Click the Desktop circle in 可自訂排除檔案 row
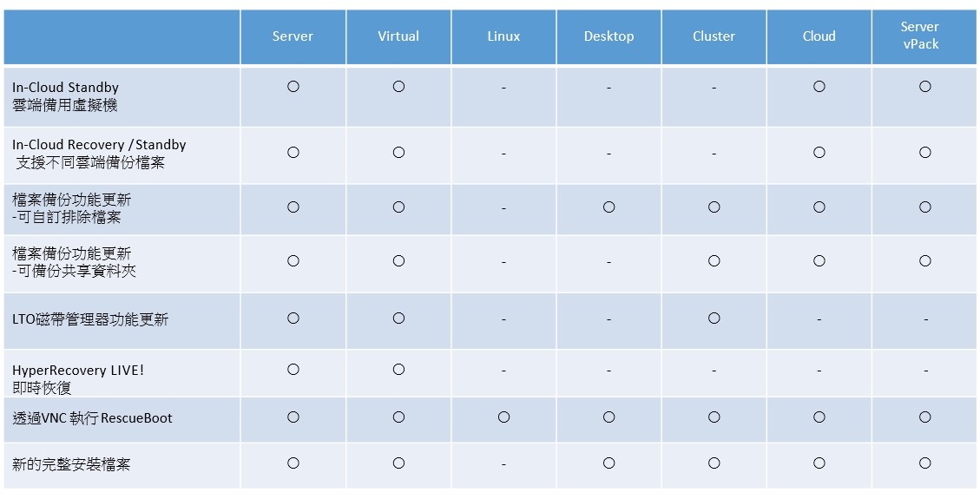This screenshot has width=980, height=499. pyautogui.click(x=608, y=207)
